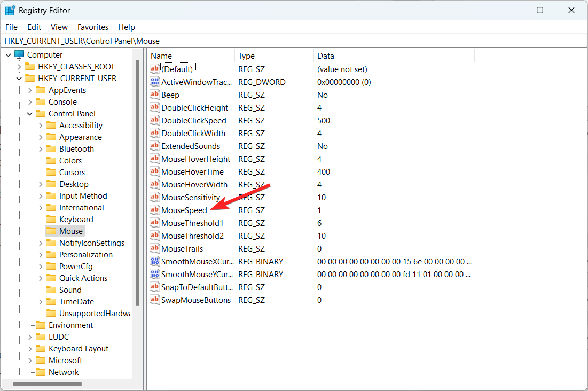
Task: Click the DoubleClickSpeed value icon
Action: pyautogui.click(x=154, y=120)
